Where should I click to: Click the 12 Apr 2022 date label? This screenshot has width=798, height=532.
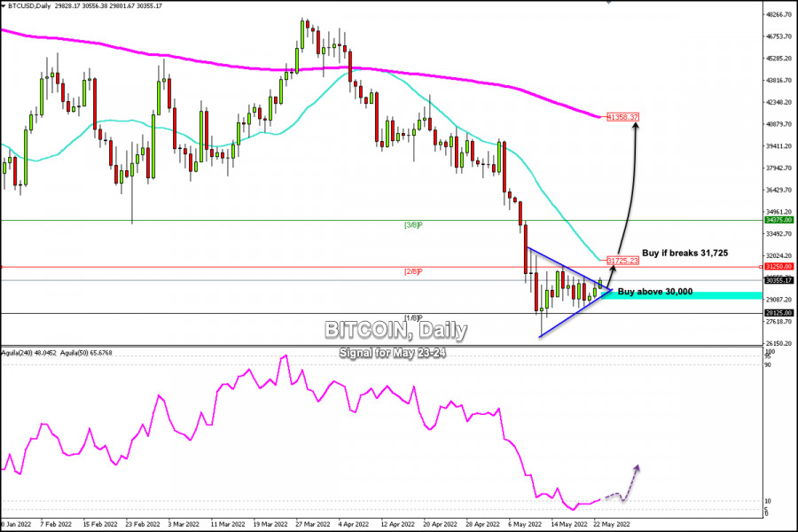coord(397,524)
